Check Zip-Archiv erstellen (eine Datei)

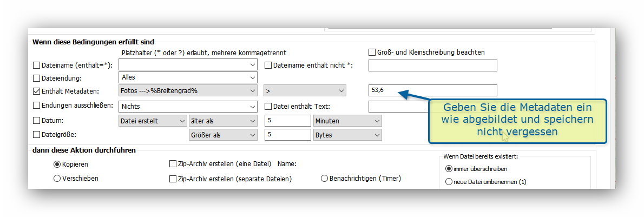(x=173, y=163)
